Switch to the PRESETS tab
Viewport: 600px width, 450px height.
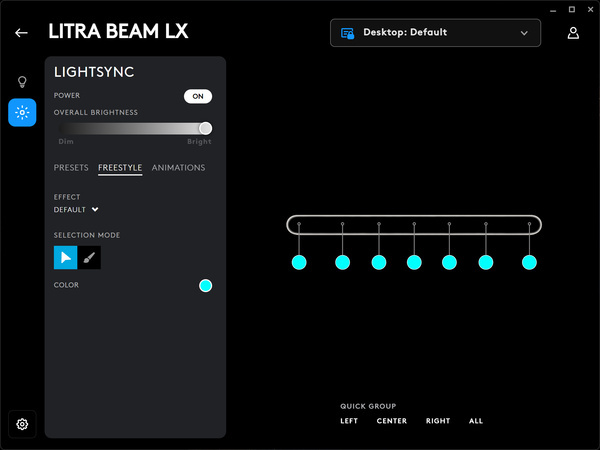click(71, 168)
